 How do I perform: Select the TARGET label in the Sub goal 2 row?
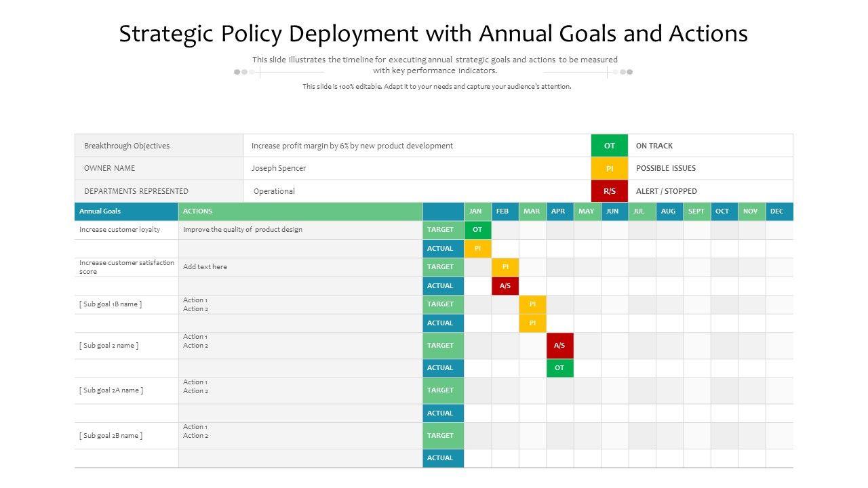point(443,346)
